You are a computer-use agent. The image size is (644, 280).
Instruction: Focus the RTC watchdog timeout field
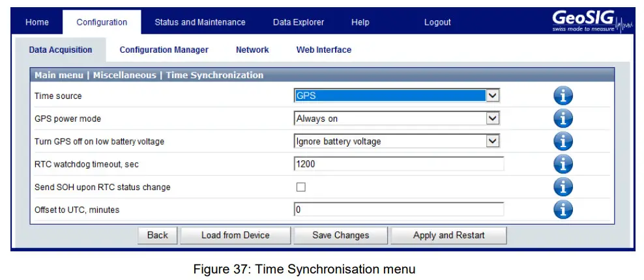click(x=398, y=164)
